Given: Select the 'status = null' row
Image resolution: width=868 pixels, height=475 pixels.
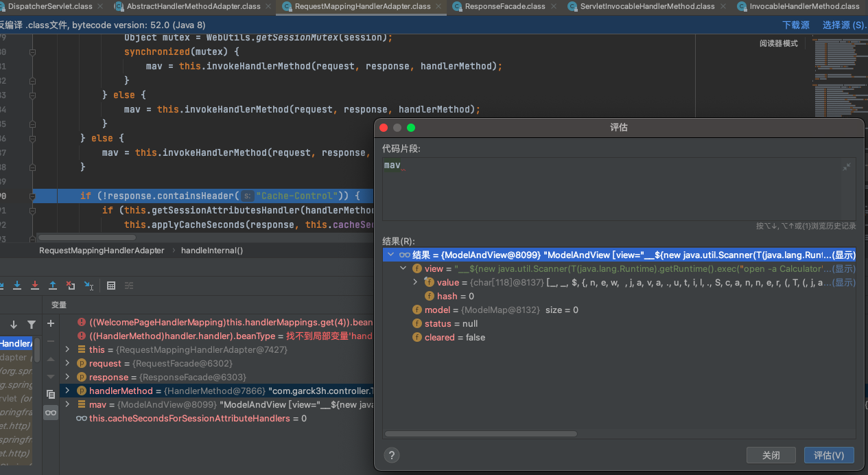Looking at the screenshot, I should point(619,323).
